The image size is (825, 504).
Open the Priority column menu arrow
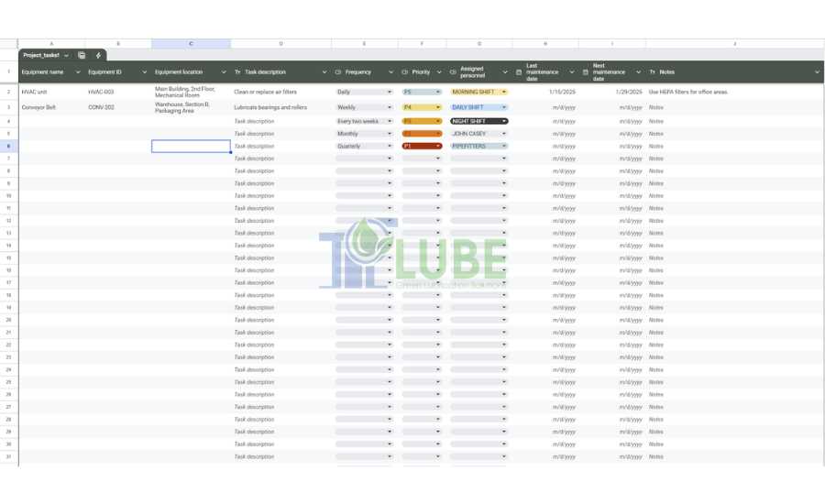point(439,72)
